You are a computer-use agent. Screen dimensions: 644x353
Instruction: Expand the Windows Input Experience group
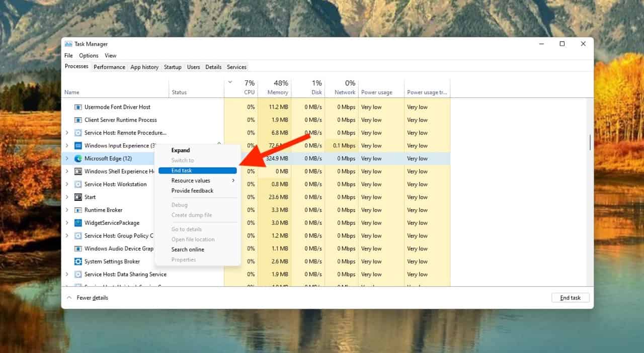coord(67,146)
